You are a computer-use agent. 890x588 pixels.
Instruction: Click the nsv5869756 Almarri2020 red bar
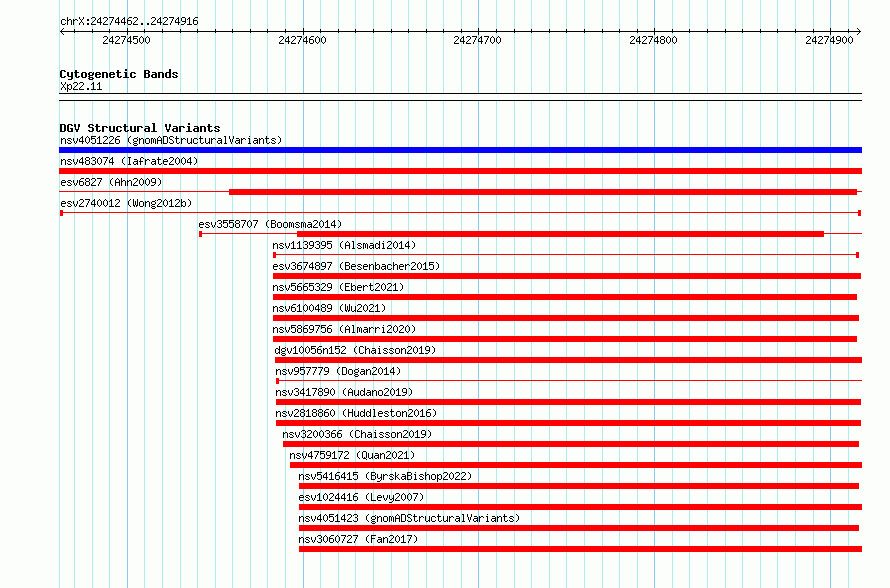(x=565, y=339)
